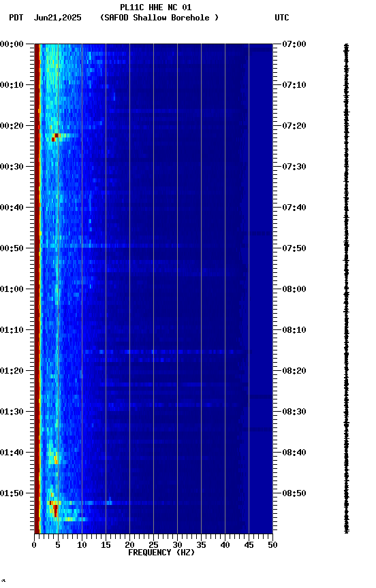376x588 pixels.
Task: Click the 45 Hz frequency tick label
Action: [x=249, y=546]
